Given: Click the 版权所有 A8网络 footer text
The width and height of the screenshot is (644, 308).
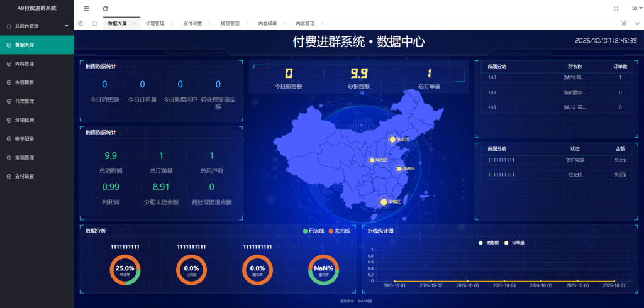Looking at the screenshot, I should [x=357, y=301].
